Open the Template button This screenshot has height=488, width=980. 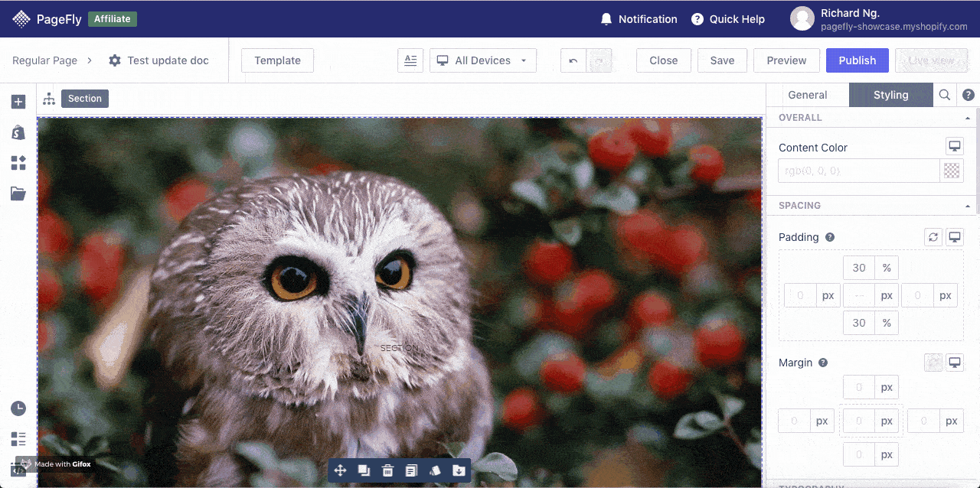point(277,60)
